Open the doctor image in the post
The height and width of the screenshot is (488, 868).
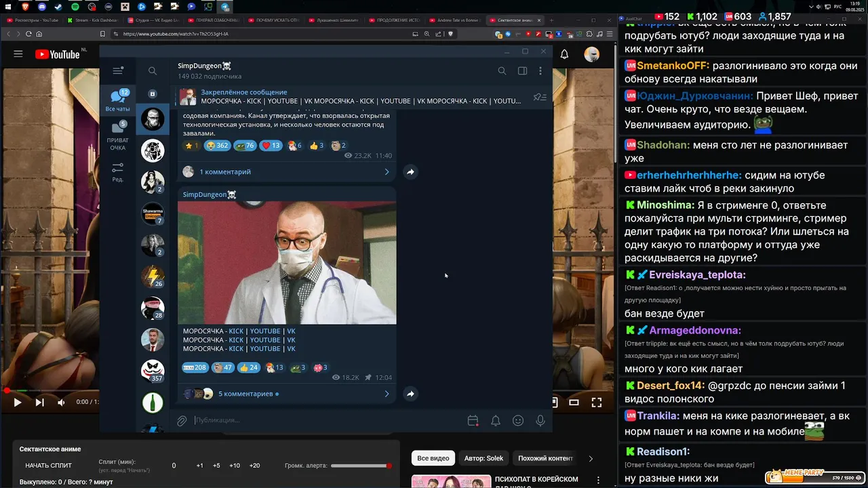point(287,262)
